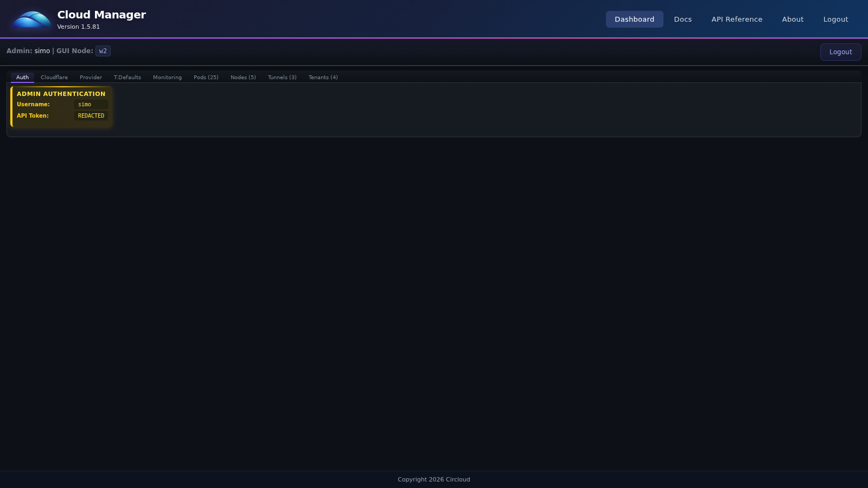Switch to the Cloudflare tab

coord(54,77)
